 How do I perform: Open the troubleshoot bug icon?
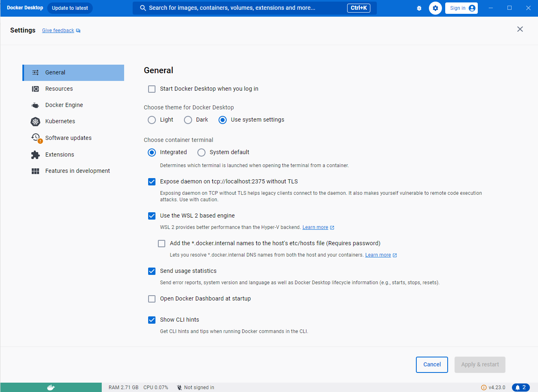pyautogui.click(x=419, y=8)
